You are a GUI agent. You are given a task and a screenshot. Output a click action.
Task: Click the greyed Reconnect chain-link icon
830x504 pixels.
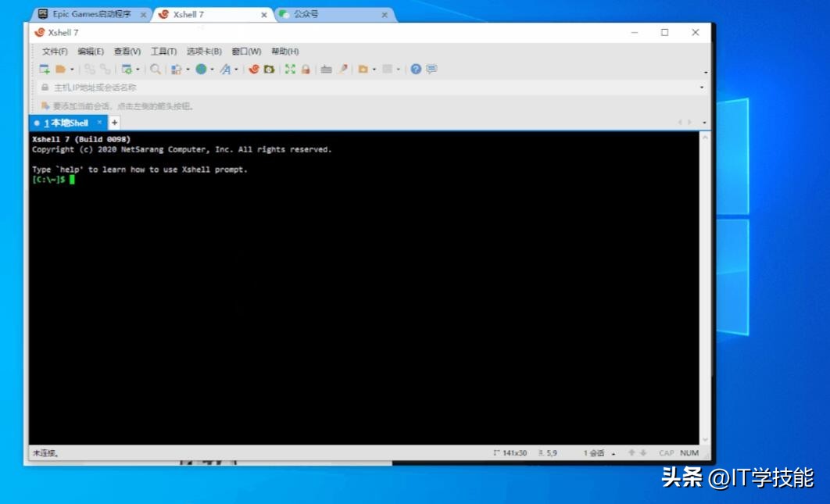point(106,70)
